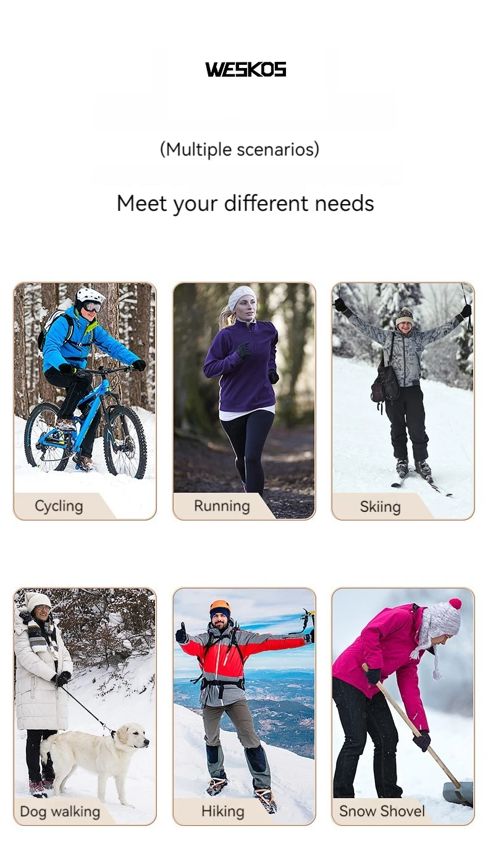
Task: Open the Running scenario photo
Action: coord(244,401)
